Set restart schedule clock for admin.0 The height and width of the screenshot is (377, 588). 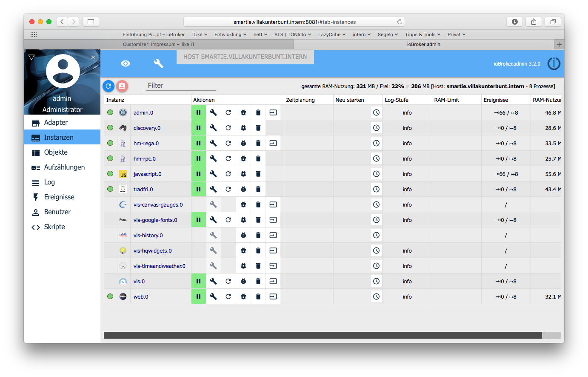377,112
